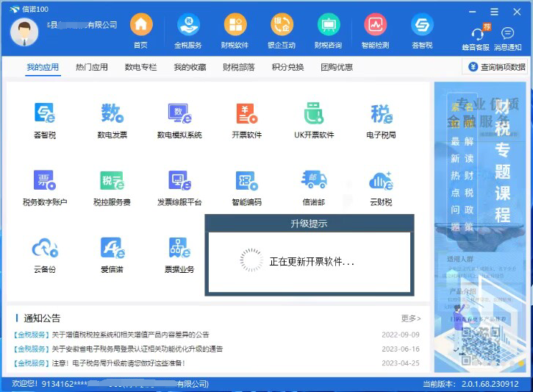Open 智能检测 in the top bar
The height and width of the screenshot is (392, 533).
[375, 31]
